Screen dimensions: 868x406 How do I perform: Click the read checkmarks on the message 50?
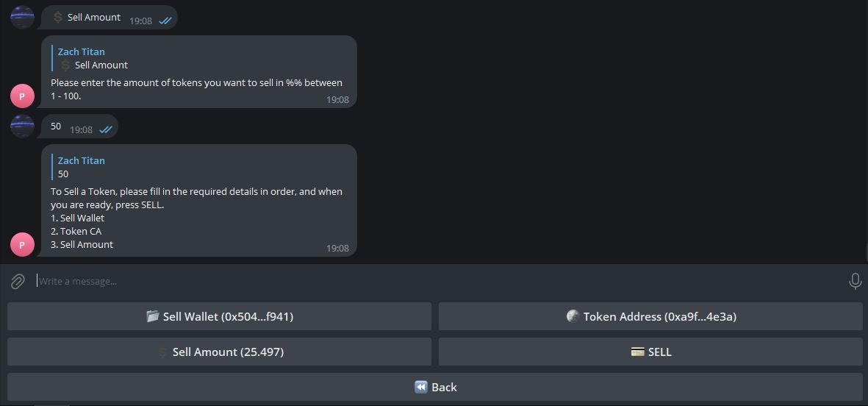click(x=106, y=129)
